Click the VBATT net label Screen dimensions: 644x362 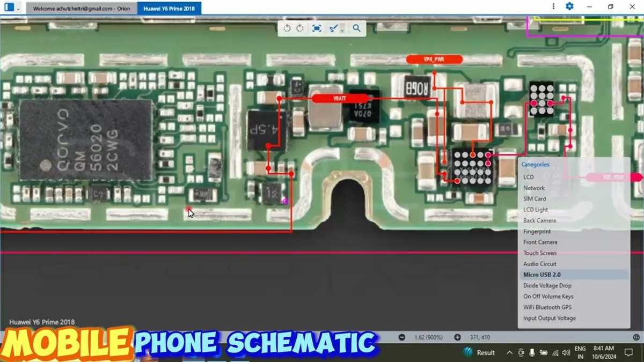pyautogui.click(x=340, y=99)
